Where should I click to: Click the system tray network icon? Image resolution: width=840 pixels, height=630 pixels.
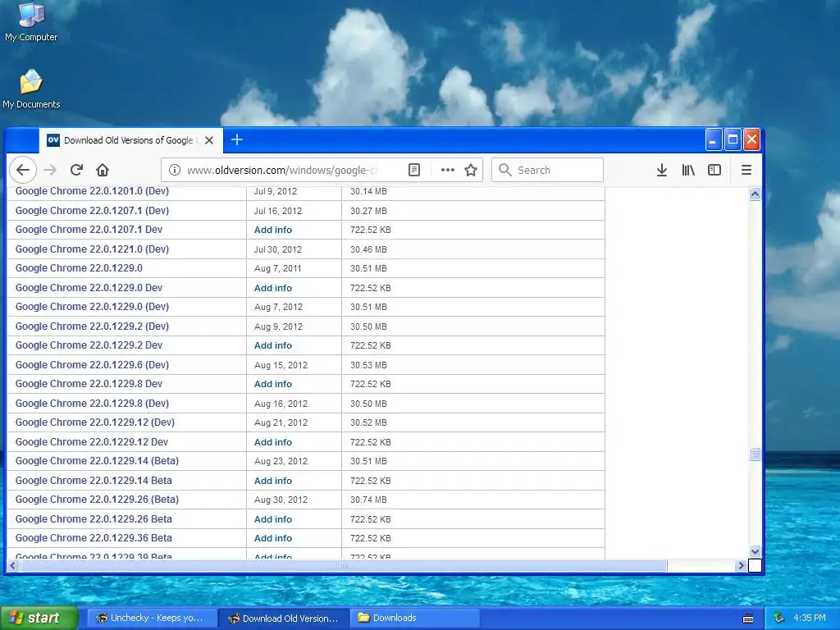[779, 619]
